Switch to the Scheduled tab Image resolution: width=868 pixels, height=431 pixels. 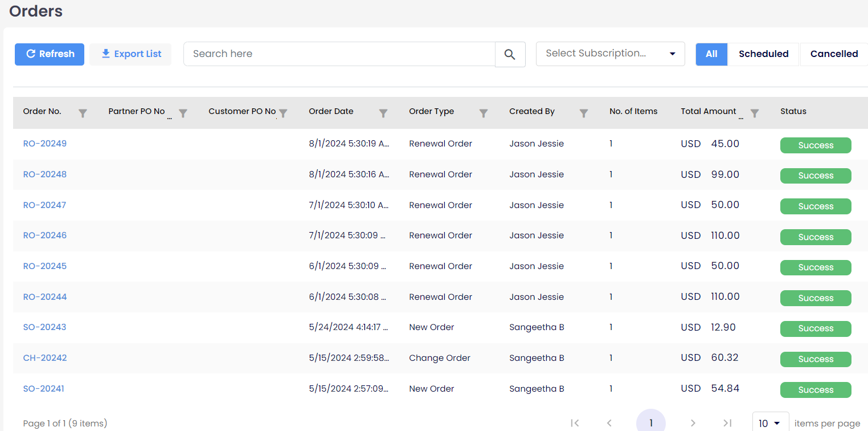[x=764, y=54]
